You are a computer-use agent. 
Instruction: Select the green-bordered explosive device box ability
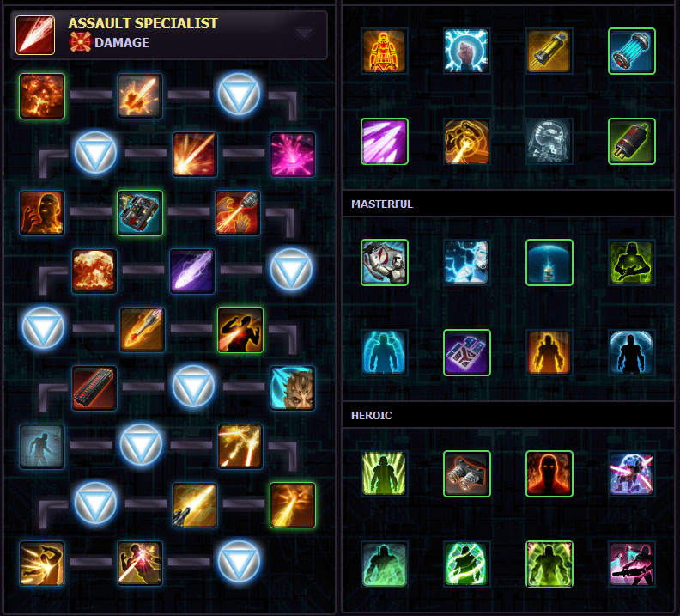[140, 213]
